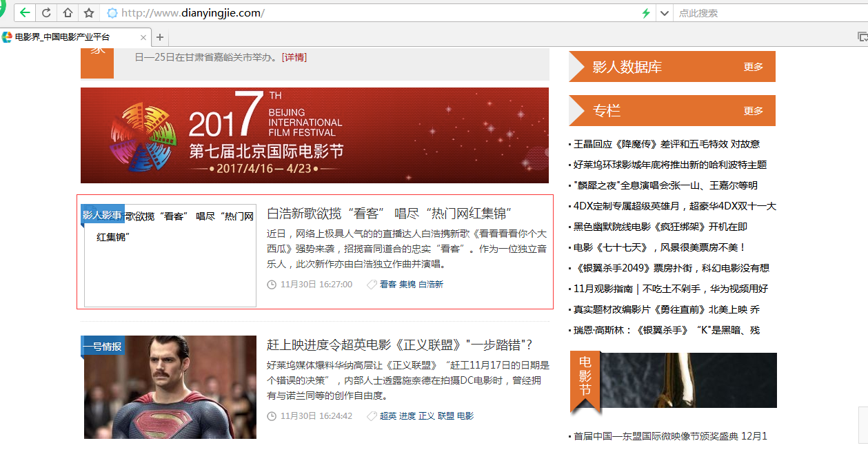Open the 专栏 section header

(x=606, y=110)
